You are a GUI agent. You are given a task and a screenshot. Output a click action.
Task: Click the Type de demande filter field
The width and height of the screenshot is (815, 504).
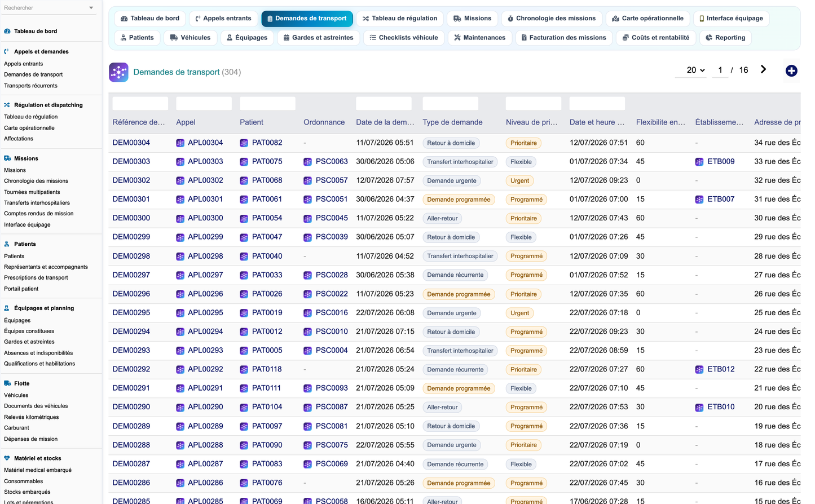point(451,104)
